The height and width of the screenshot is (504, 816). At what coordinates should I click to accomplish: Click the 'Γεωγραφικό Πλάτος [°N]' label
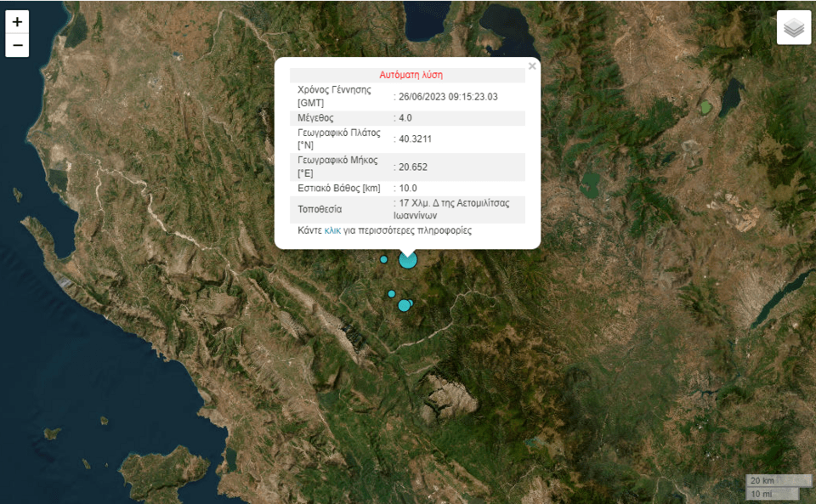pyautogui.click(x=339, y=139)
